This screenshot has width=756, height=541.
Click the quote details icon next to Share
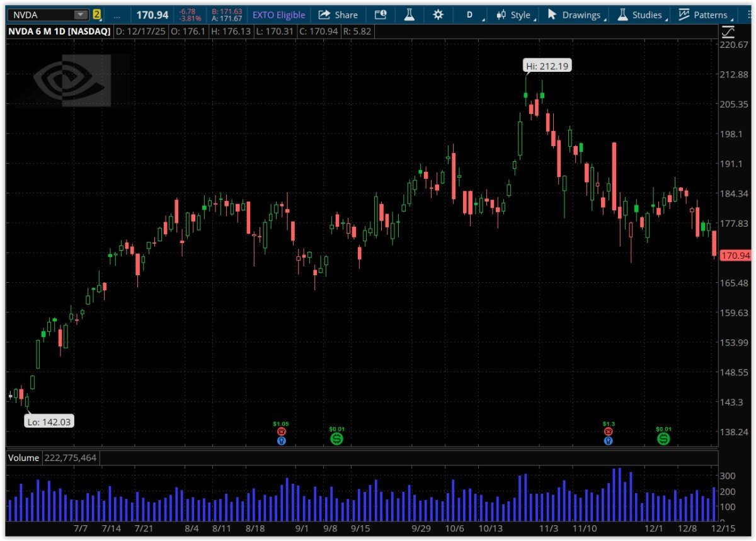[381, 15]
